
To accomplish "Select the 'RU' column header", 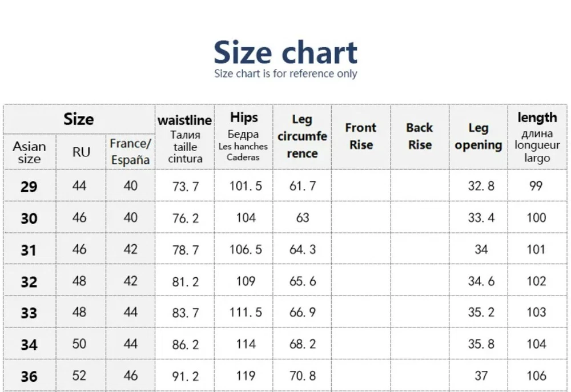I will pyautogui.click(x=81, y=152).
